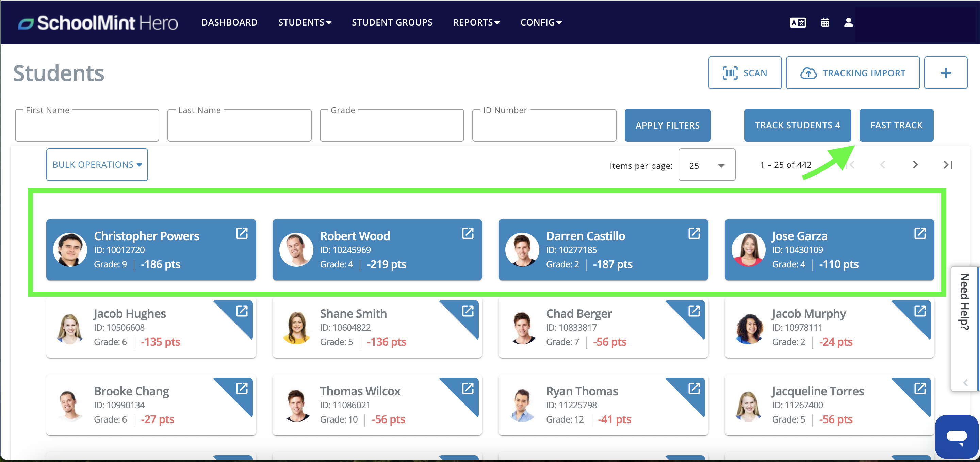980x462 pixels.
Task: Click the Apply Filters button
Action: (x=667, y=126)
